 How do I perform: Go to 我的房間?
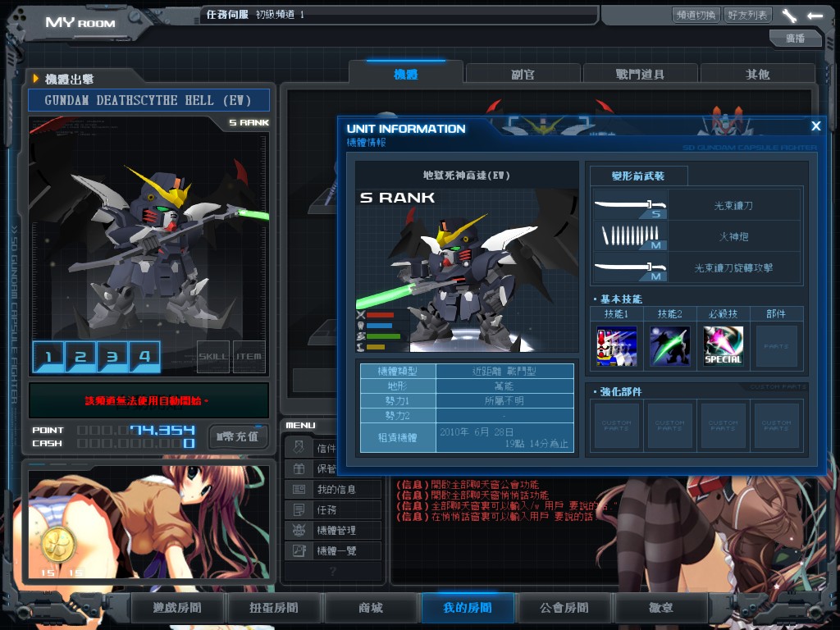coord(468,608)
